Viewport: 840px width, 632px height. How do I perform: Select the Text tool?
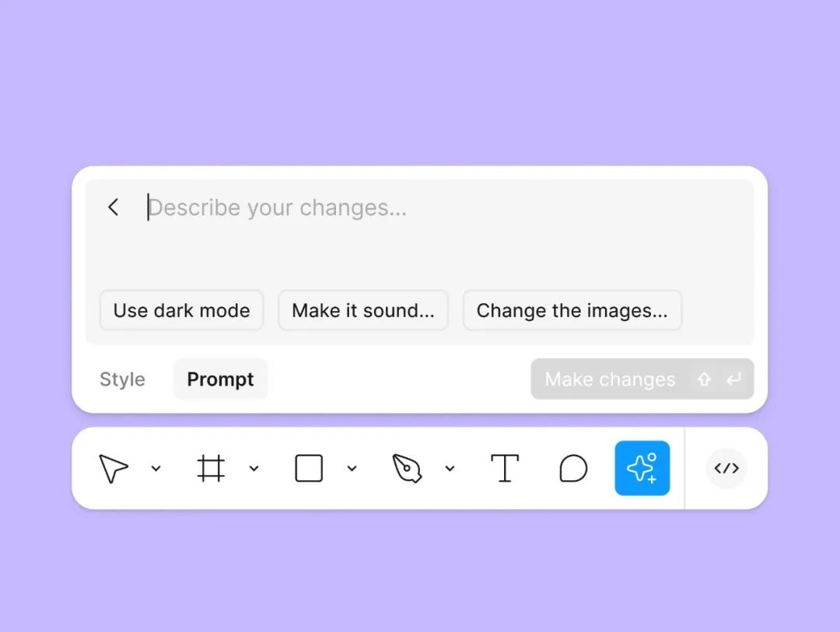coord(505,468)
